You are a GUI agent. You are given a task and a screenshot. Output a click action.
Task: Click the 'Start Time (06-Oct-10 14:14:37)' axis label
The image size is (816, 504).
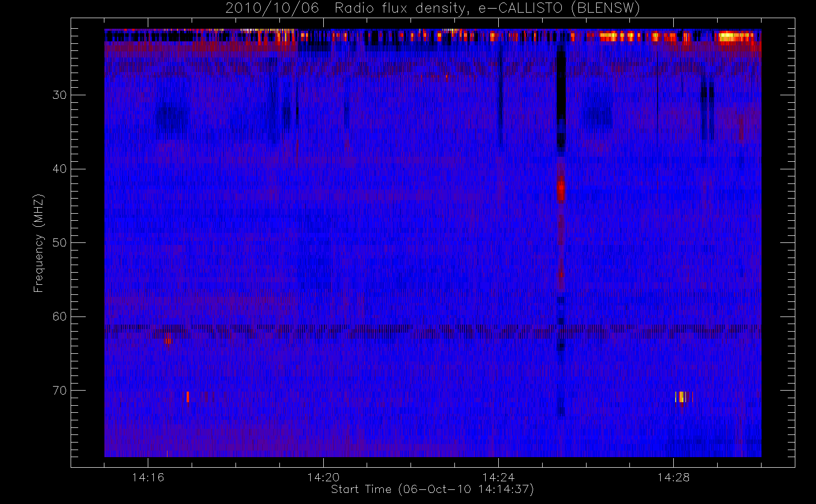(432, 489)
